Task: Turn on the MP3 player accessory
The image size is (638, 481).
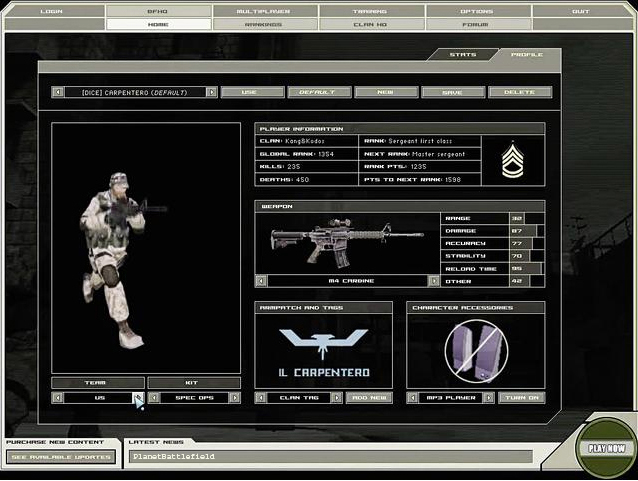Action: 521,397
